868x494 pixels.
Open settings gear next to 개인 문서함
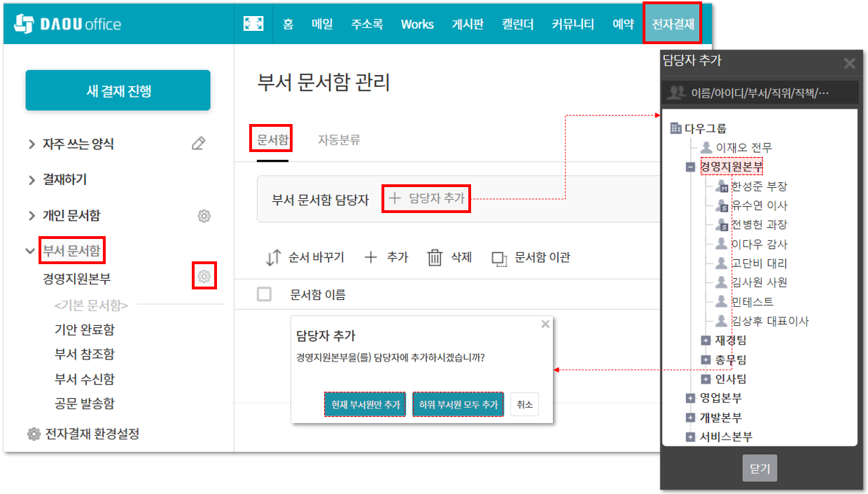204,216
